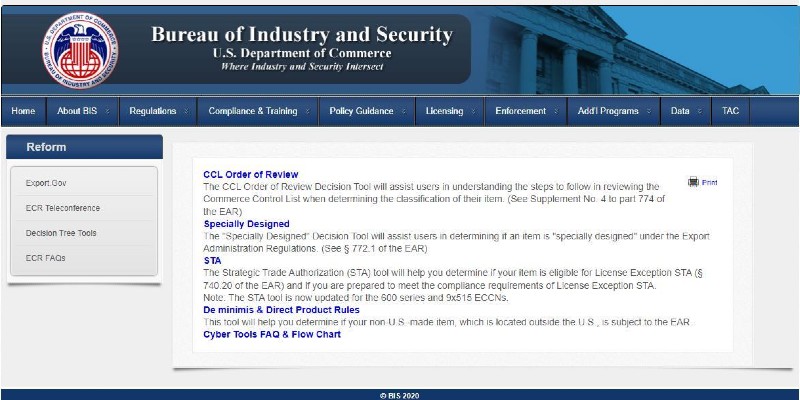This screenshot has height=400, width=800.
Task: Open the About BIS menu
Action: click(83, 111)
